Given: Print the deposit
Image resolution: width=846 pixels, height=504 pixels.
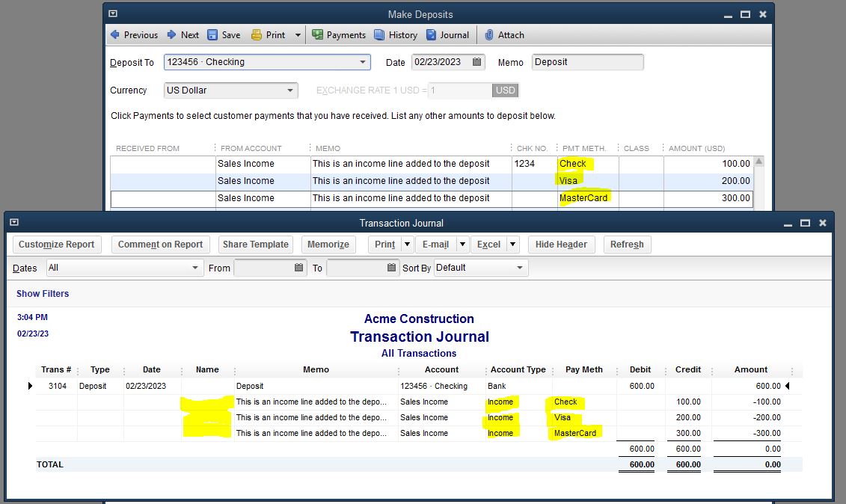Looking at the screenshot, I should pos(269,34).
